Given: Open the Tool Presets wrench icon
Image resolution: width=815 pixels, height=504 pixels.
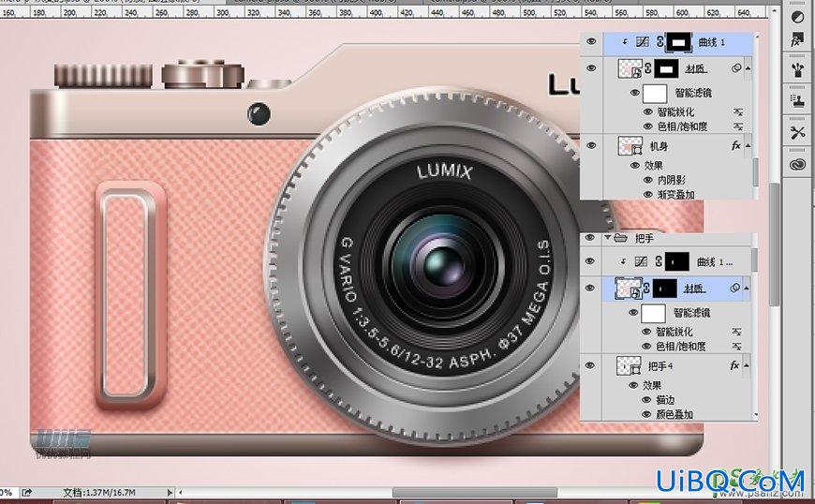Looking at the screenshot, I should coord(797,132).
